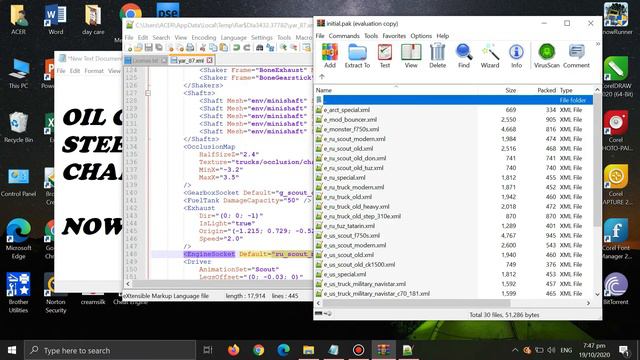The height and width of the screenshot is (360, 640).
Task: Select the parent folder row in WinRAR
Action: [454, 100]
